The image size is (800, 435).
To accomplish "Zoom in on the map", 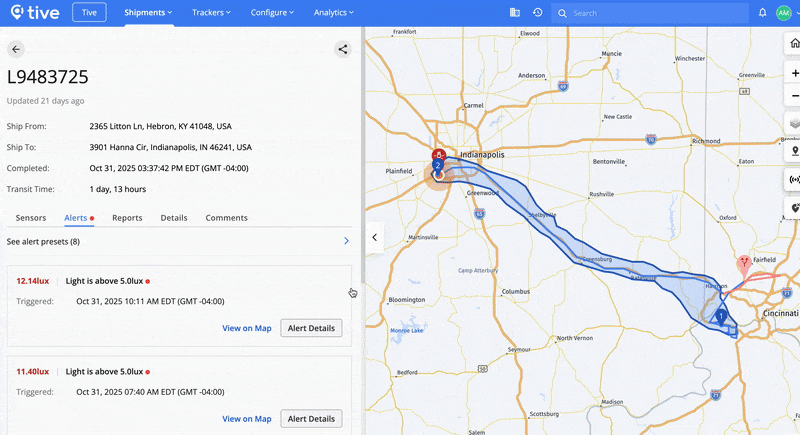I will [x=794, y=73].
